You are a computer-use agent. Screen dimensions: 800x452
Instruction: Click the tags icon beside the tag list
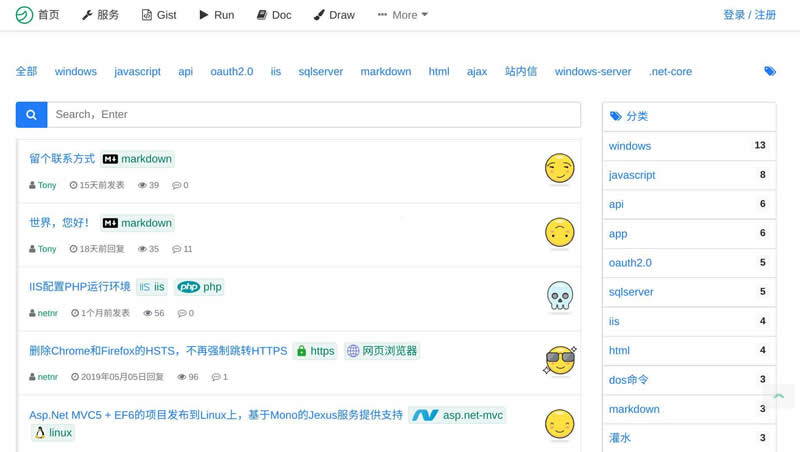point(769,72)
